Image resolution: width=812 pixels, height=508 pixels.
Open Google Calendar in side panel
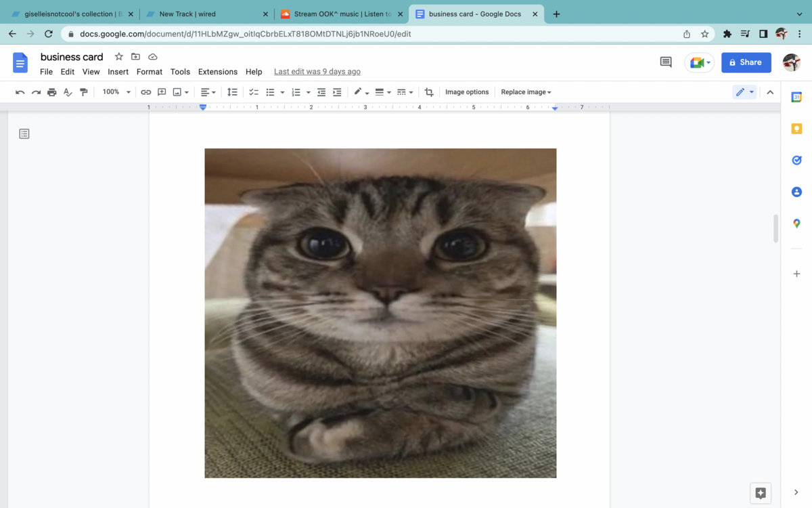(x=796, y=98)
